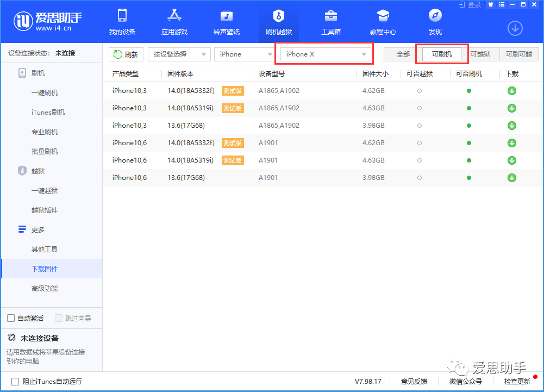The image size is (544, 392).
Task: Click the 测试版 tag on iPhone10,3 14.0(18A5332f)
Action: coord(233,91)
